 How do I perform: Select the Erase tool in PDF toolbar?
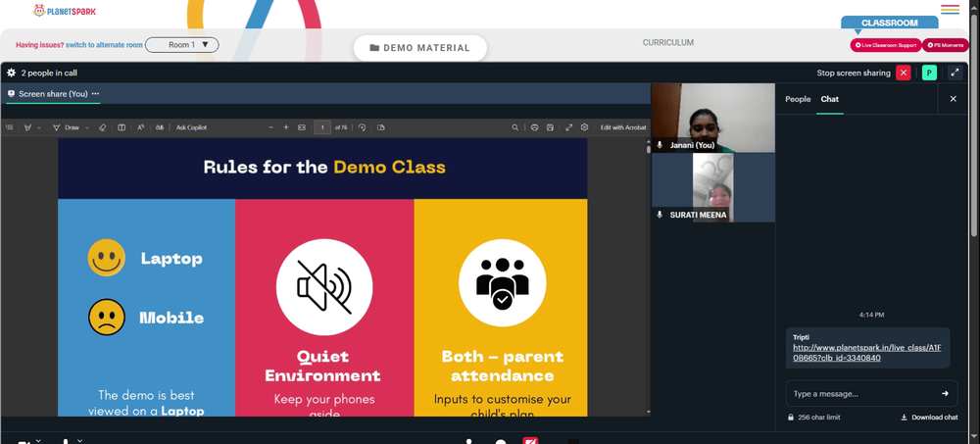coord(103,127)
